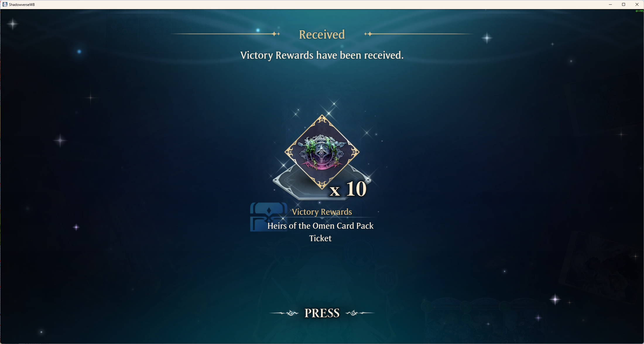
Task: Maximize the ShadowverseWB window
Action: (624, 4)
